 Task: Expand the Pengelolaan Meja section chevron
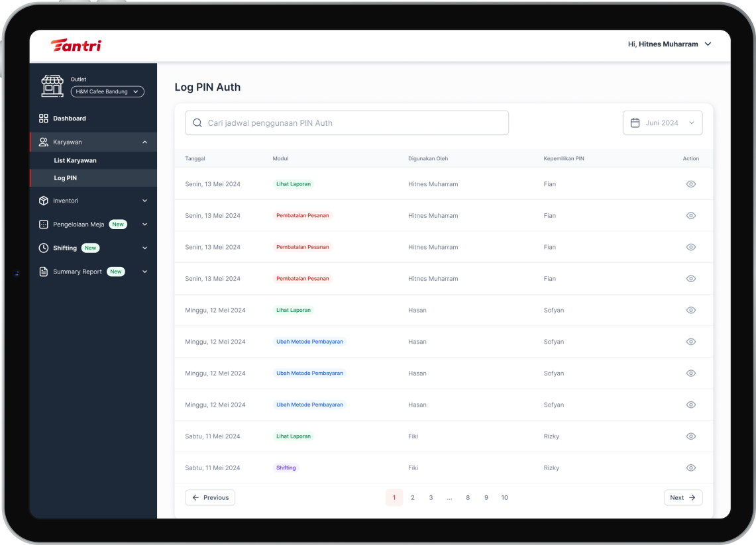[x=144, y=224]
